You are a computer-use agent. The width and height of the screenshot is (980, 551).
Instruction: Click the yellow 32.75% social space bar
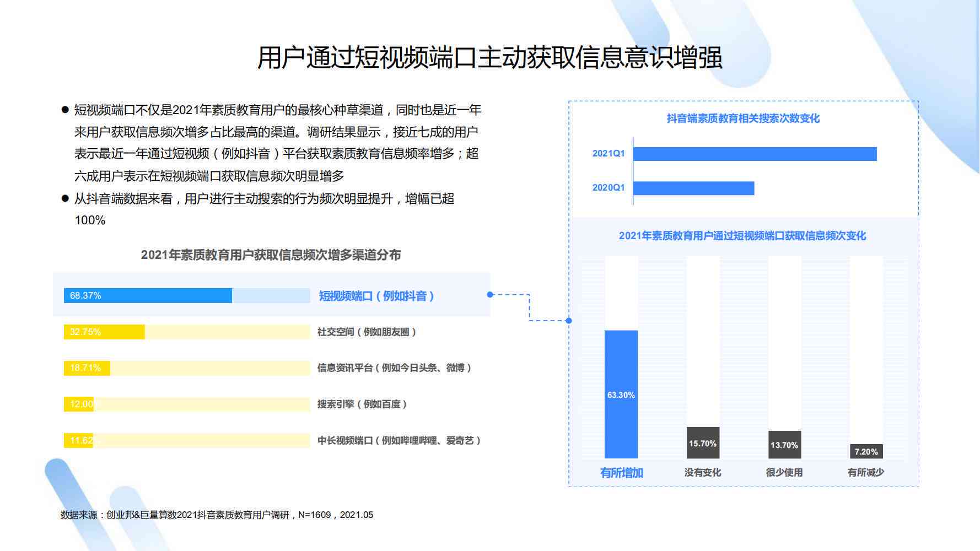click(104, 332)
